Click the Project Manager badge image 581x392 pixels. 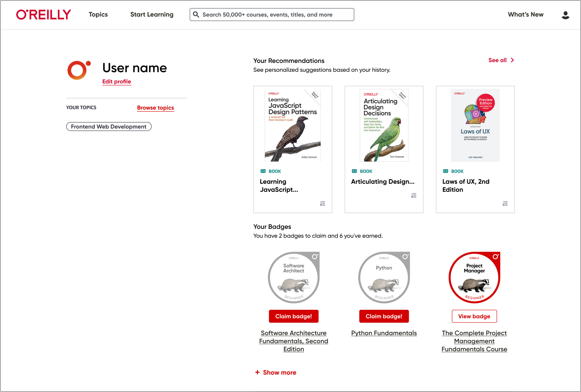coord(474,277)
